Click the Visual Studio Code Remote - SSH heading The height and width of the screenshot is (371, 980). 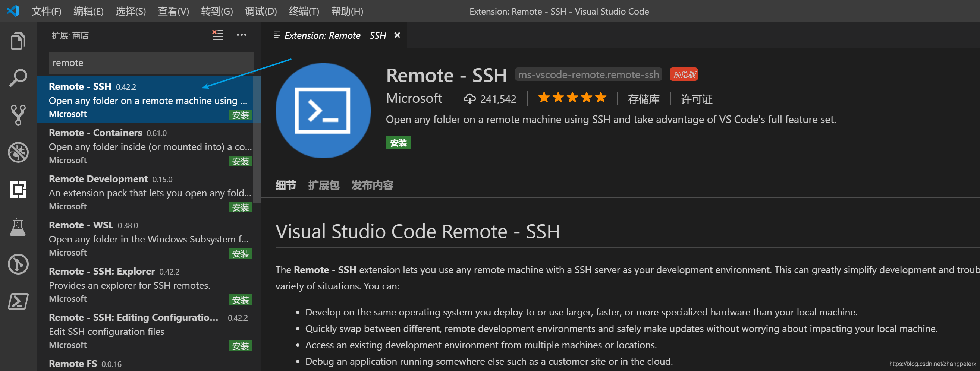point(417,231)
